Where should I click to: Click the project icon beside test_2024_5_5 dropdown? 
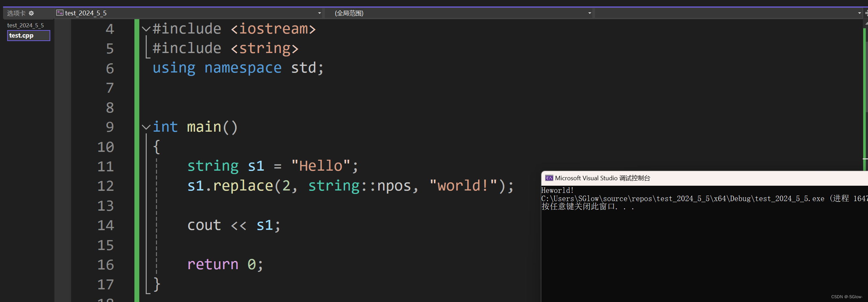tap(60, 13)
